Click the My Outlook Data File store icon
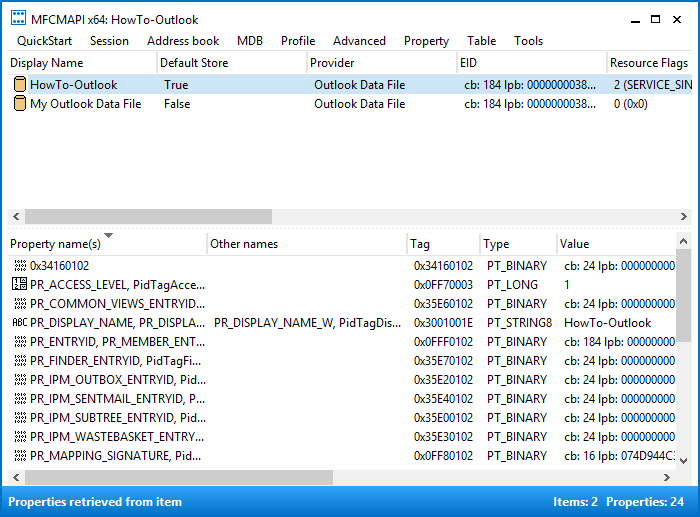The width and height of the screenshot is (700, 517). pyautogui.click(x=20, y=104)
